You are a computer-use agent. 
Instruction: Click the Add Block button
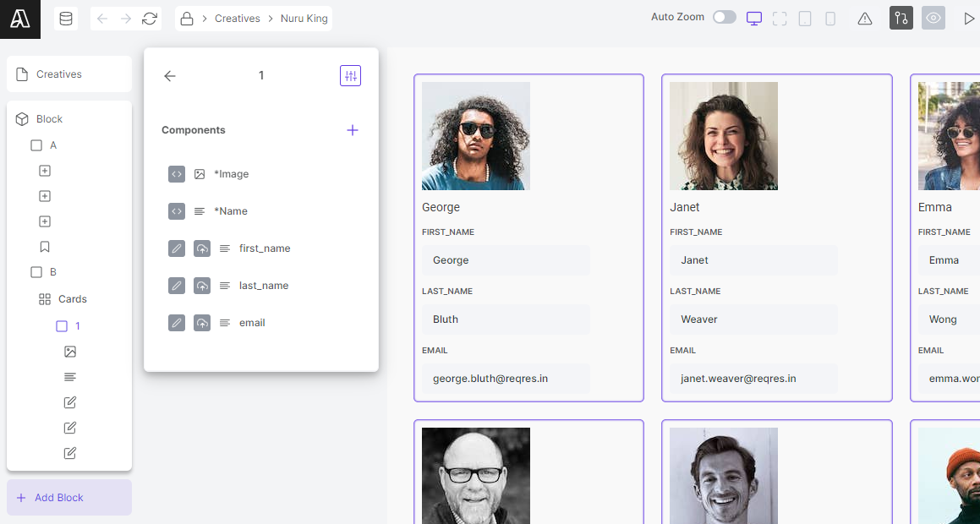pos(69,498)
